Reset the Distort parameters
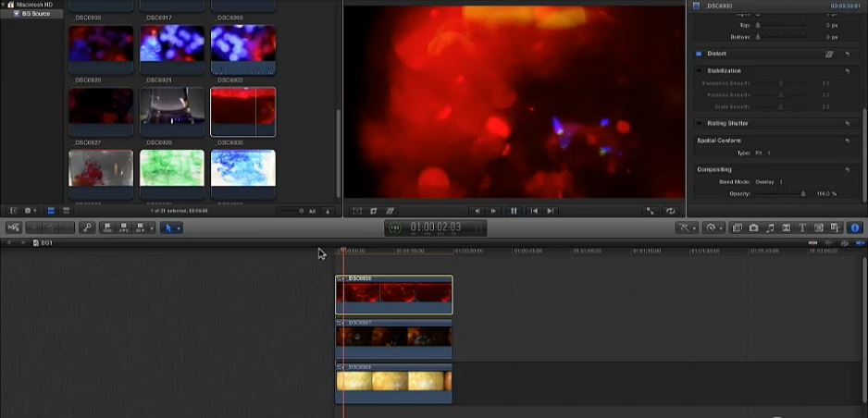 pos(847,54)
